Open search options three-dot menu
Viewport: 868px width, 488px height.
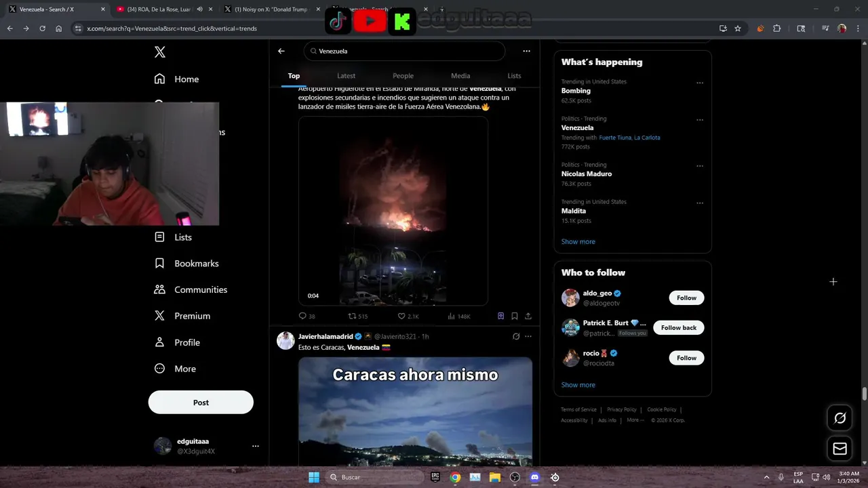click(x=526, y=51)
